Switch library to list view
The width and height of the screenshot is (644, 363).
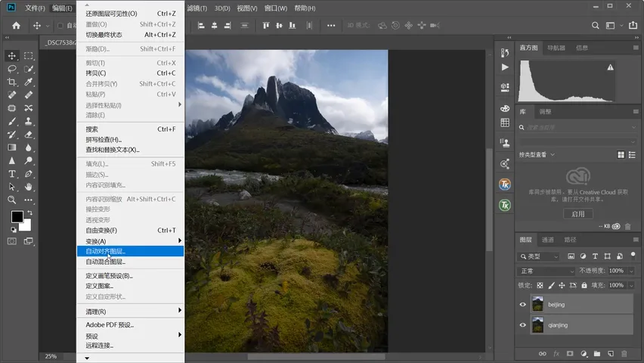click(x=632, y=154)
